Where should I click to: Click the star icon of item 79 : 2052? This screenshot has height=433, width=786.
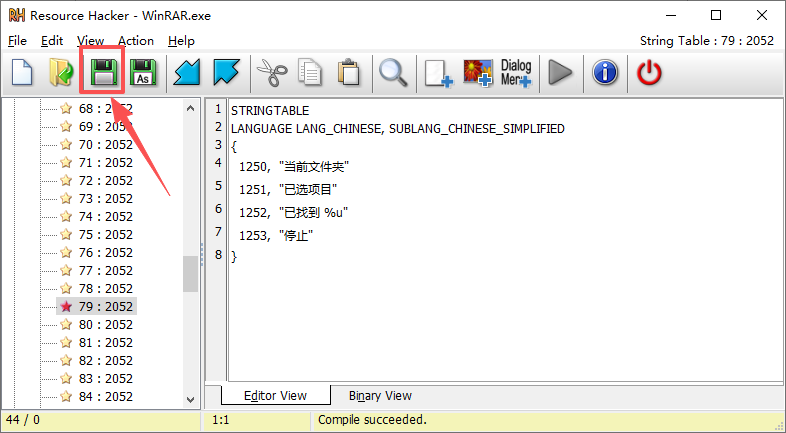coord(66,307)
